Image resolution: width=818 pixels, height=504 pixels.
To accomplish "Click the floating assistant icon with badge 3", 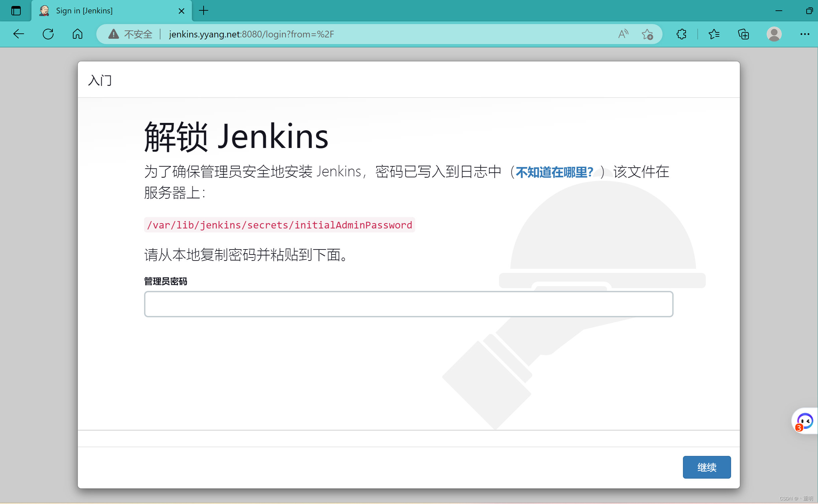I will (x=805, y=421).
